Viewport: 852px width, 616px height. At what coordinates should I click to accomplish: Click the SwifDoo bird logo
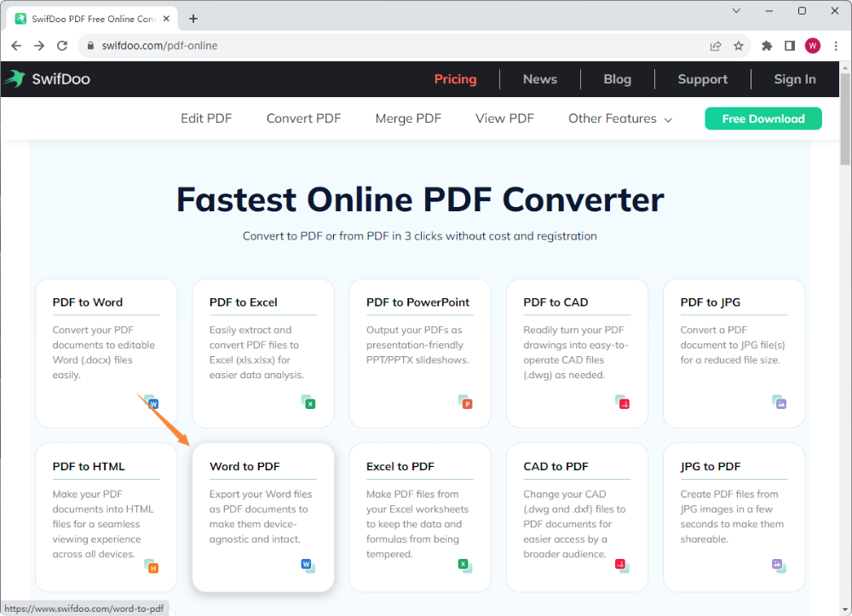(x=14, y=78)
